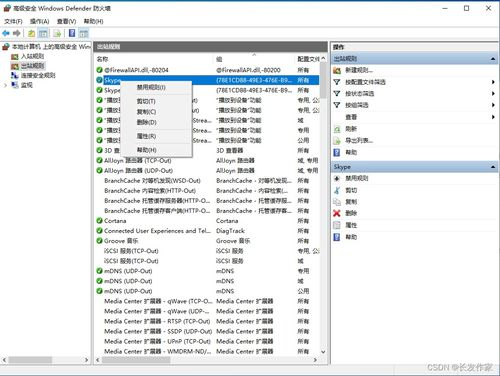Click the blue Help toolbar icon
The height and width of the screenshot is (376, 500).
72,33
